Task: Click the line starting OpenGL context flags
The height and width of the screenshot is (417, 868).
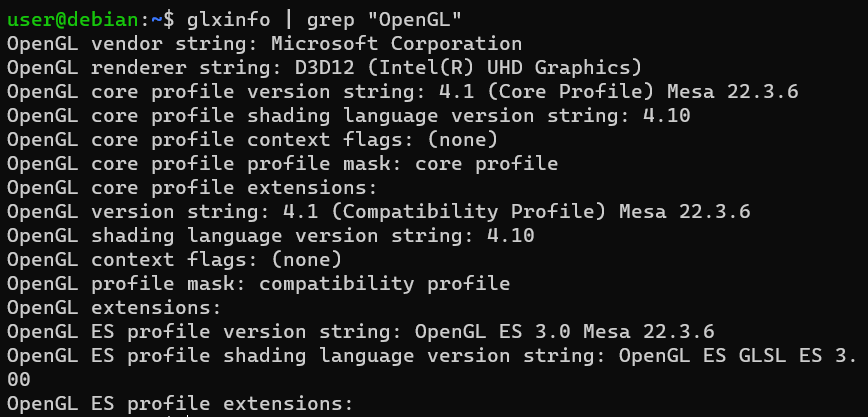Action: tap(174, 259)
